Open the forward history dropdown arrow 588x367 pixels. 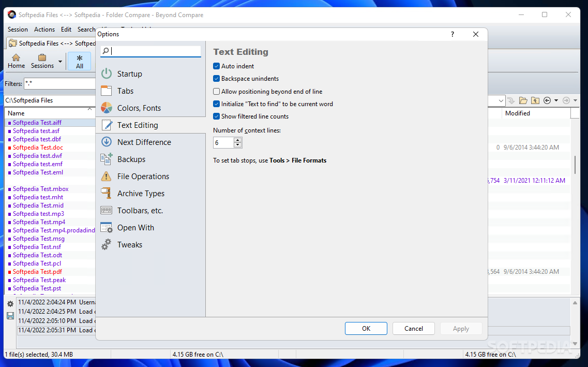(575, 100)
